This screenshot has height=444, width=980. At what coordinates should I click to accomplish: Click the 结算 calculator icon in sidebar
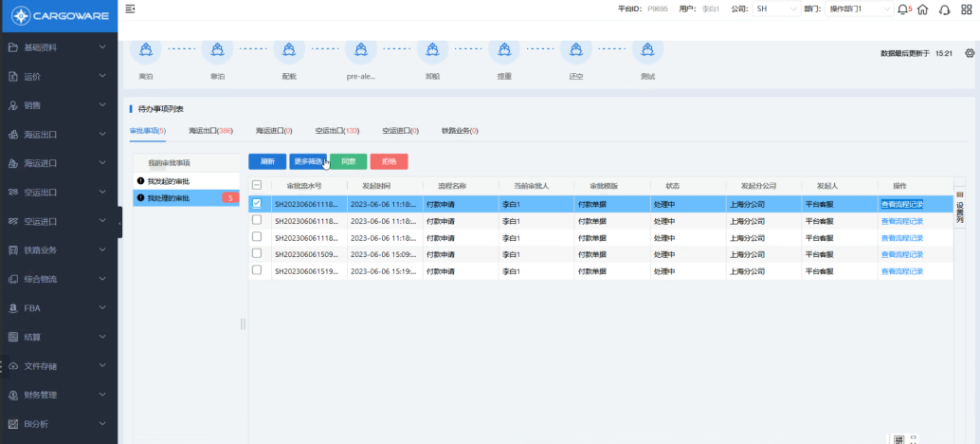(12, 337)
